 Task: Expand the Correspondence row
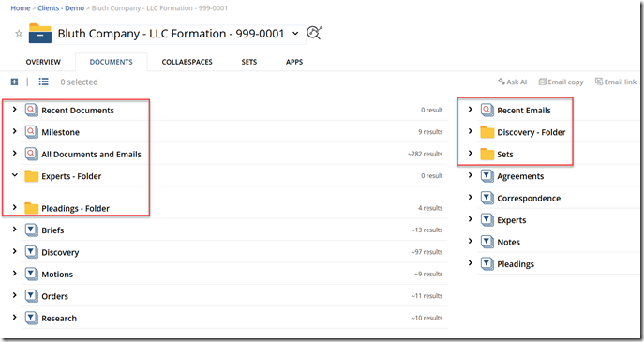[x=471, y=197]
